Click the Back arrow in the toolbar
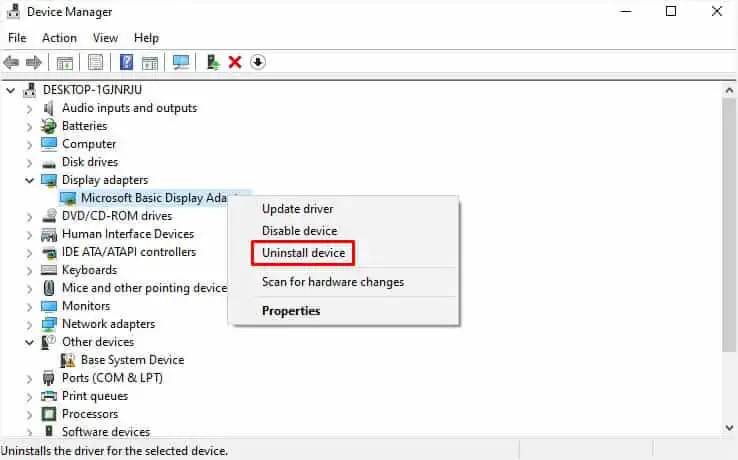This screenshot has width=738, height=460. (x=12, y=62)
